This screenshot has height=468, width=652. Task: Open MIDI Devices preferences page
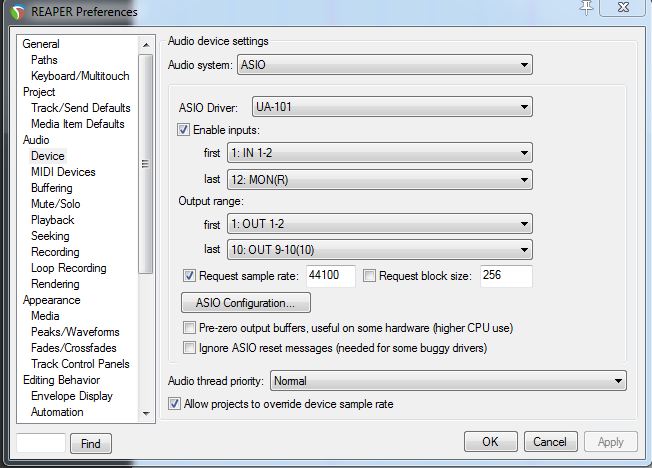pos(63,172)
